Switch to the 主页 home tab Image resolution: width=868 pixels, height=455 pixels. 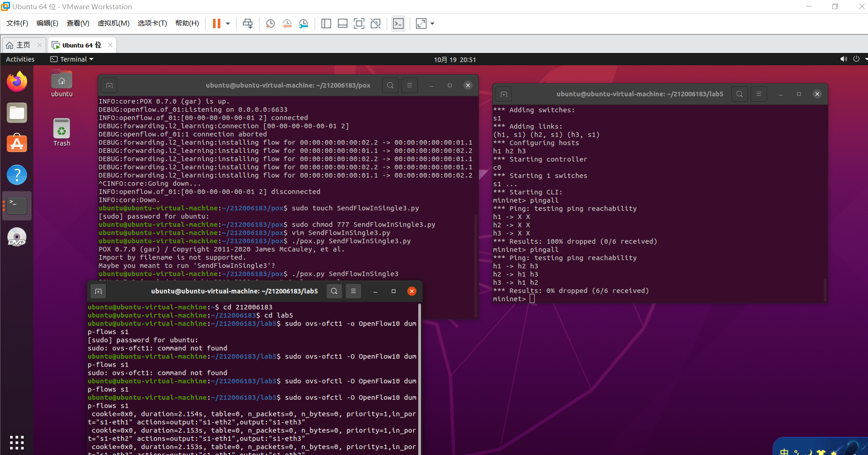point(23,45)
